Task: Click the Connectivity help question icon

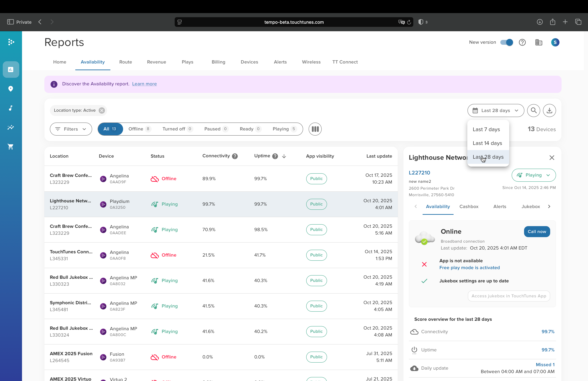Action: pyautogui.click(x=235, y=156)
